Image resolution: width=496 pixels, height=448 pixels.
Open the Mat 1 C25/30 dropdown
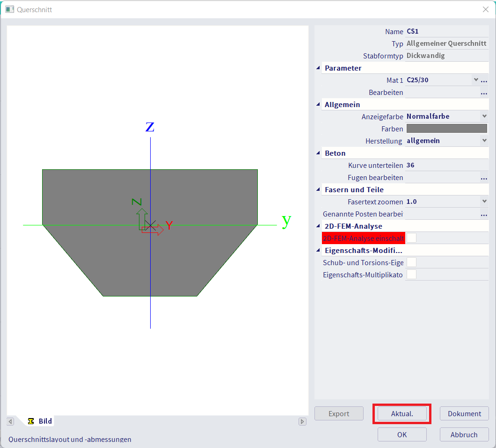(x=476, y=80)
